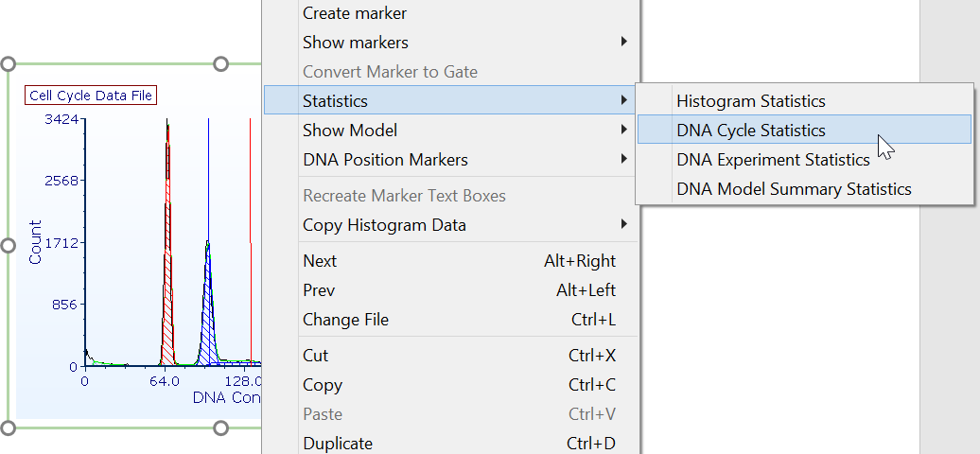Expand the Show markers submenu
Viewport: 980px width, 454px height.
coord(356,43)
